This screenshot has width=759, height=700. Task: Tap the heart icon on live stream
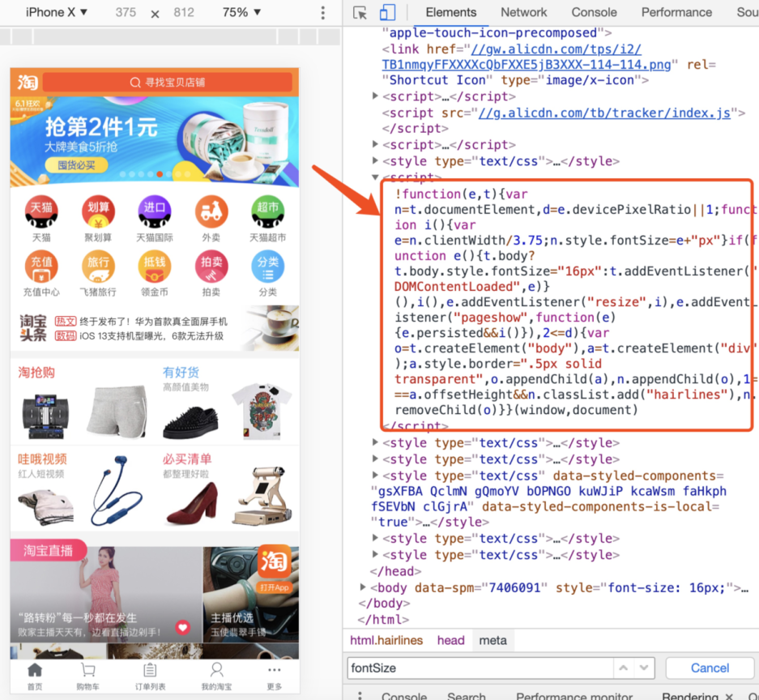click(x=182, y=627)
